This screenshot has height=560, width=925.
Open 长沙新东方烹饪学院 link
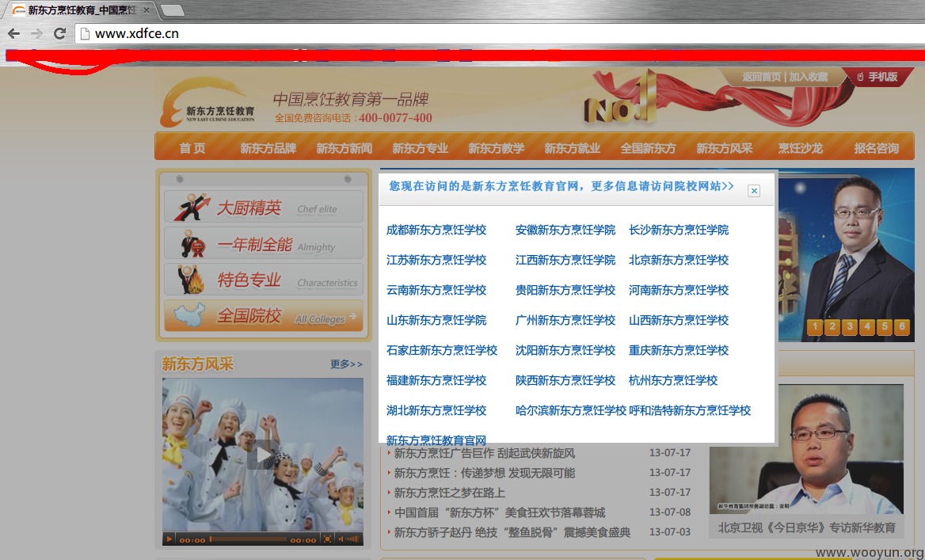679,230
